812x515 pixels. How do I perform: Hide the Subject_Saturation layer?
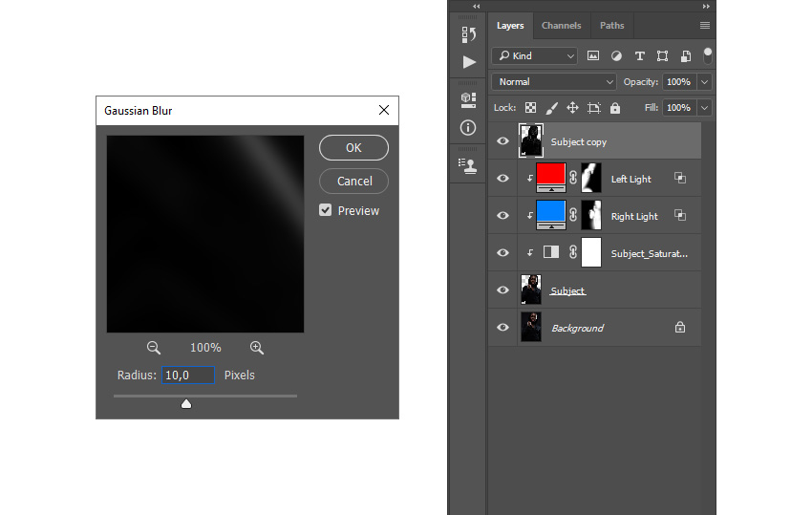(x=502, y=253)
